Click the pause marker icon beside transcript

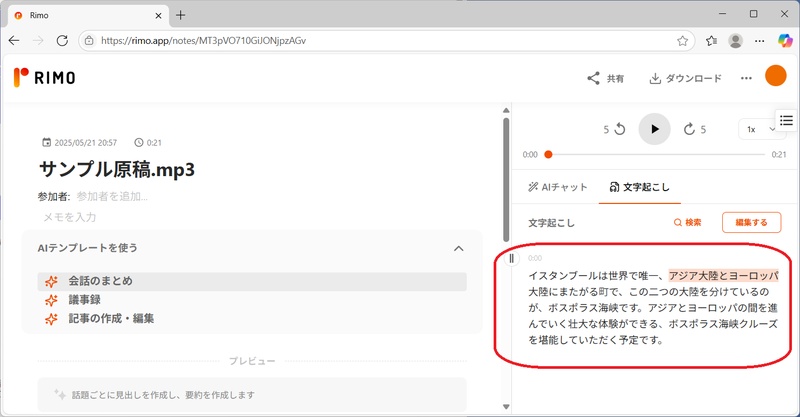pyautogui.click(x=512, y=258)
